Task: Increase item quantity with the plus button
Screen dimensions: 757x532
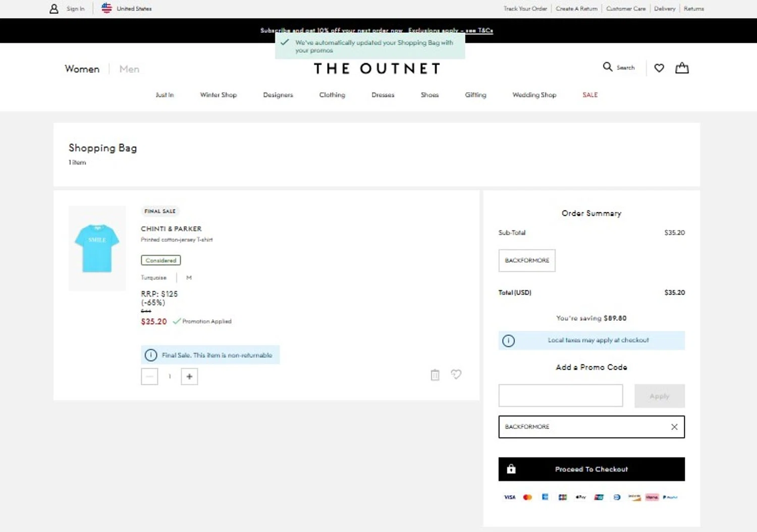Action: 189,376
